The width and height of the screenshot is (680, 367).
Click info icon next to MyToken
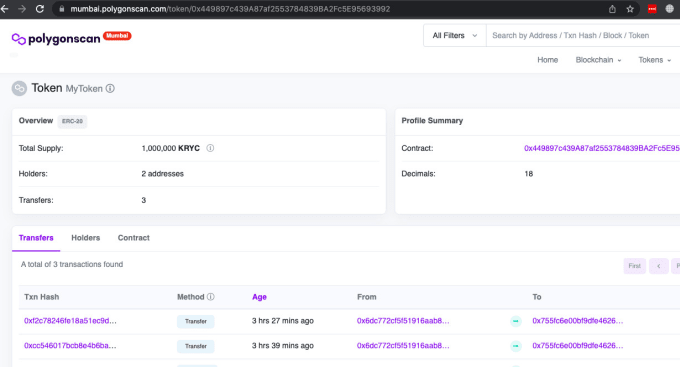click(110, 88)
